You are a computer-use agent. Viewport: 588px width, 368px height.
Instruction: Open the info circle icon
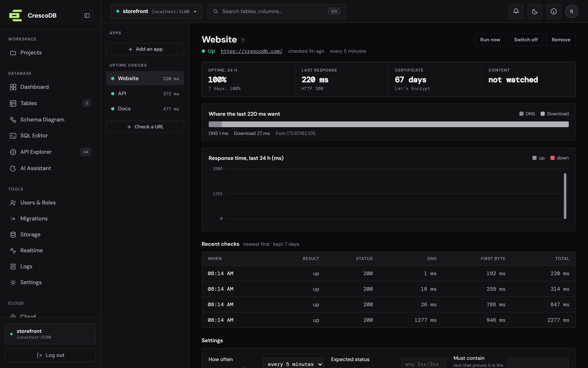pos(553,11)
